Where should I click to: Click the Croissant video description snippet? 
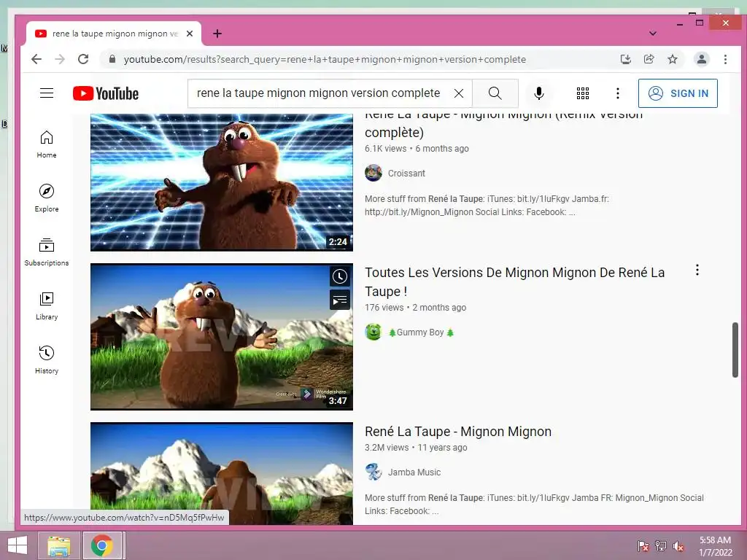pos(487,205)
